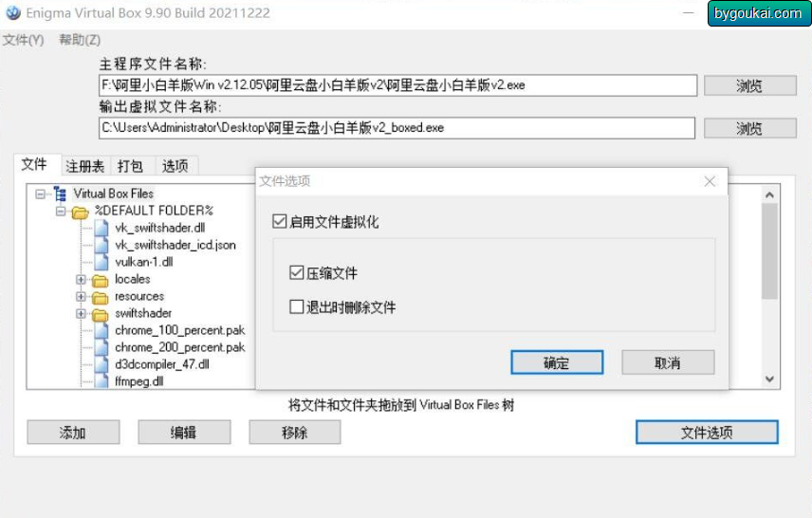Click the file tree scroll up arrow
Image resolution: width=812 pixels, height=518 pixels.
[769, 194]
